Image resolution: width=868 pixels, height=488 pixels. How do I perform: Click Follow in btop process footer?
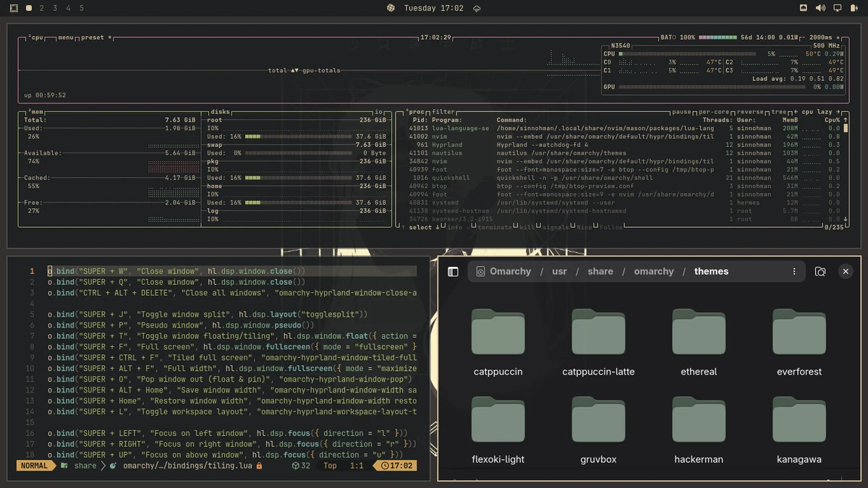pos(610,227)
